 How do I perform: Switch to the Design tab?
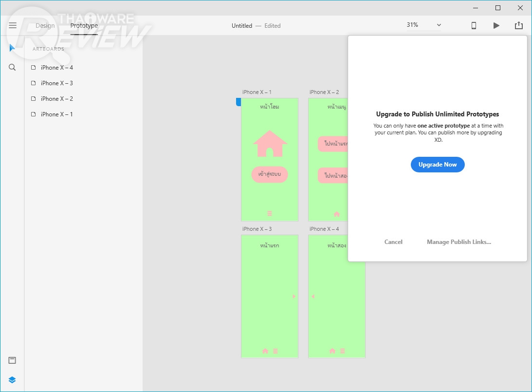[x=45, y=25]
